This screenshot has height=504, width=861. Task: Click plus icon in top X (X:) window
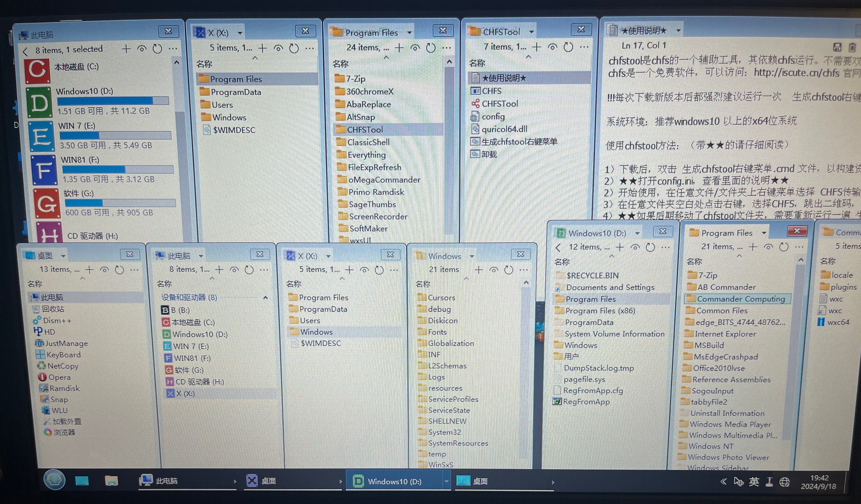[262, 48]
